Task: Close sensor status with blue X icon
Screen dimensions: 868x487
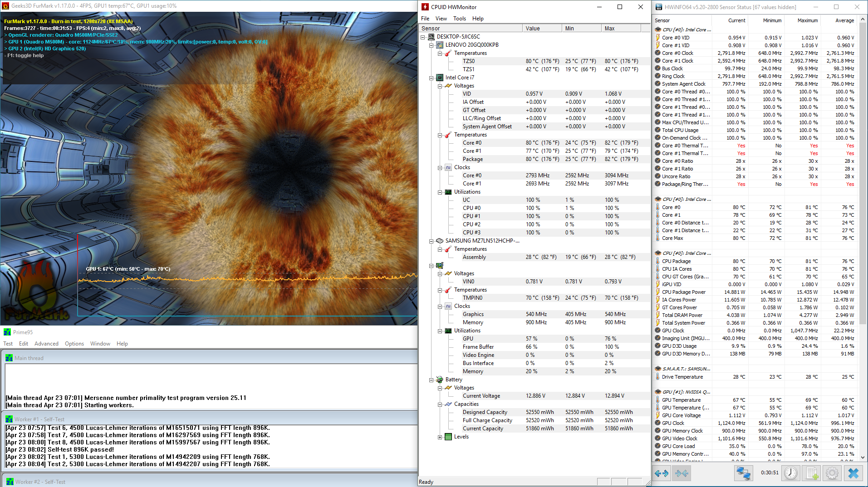Action: [x=853, y=473]
